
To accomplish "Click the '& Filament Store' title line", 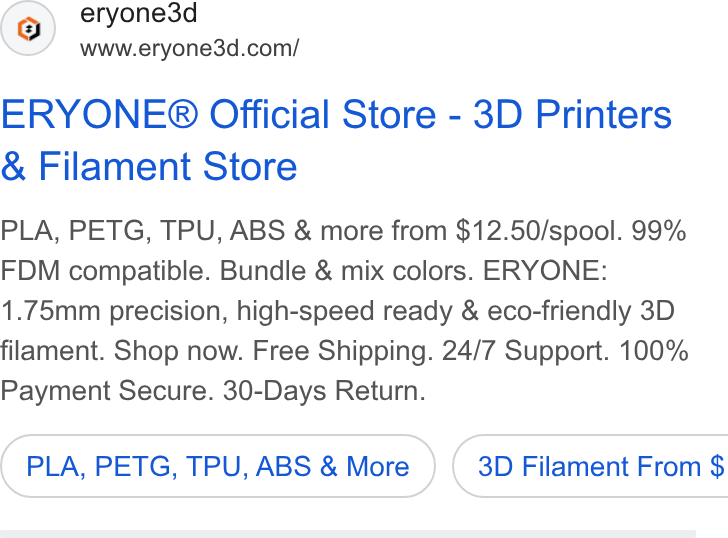I will click(x=149, y=166).
